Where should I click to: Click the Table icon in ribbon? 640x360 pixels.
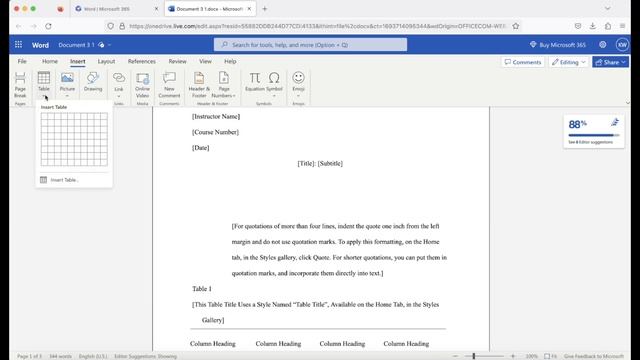(44, 78)
